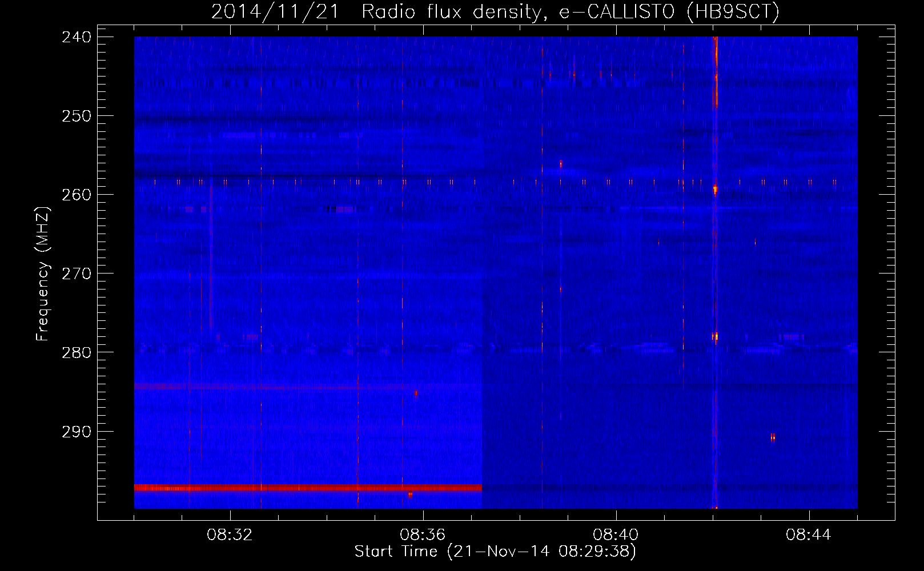Click the 08:40 time tick label
Viewport: 924px width, 571px height.
pyautogui.click(x=616, y=535)
